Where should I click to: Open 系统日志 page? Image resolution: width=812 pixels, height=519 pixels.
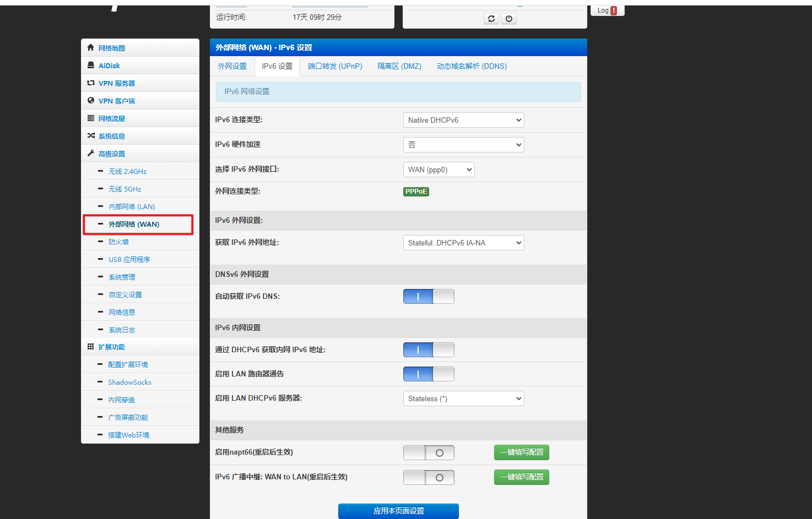click(122, 330)
